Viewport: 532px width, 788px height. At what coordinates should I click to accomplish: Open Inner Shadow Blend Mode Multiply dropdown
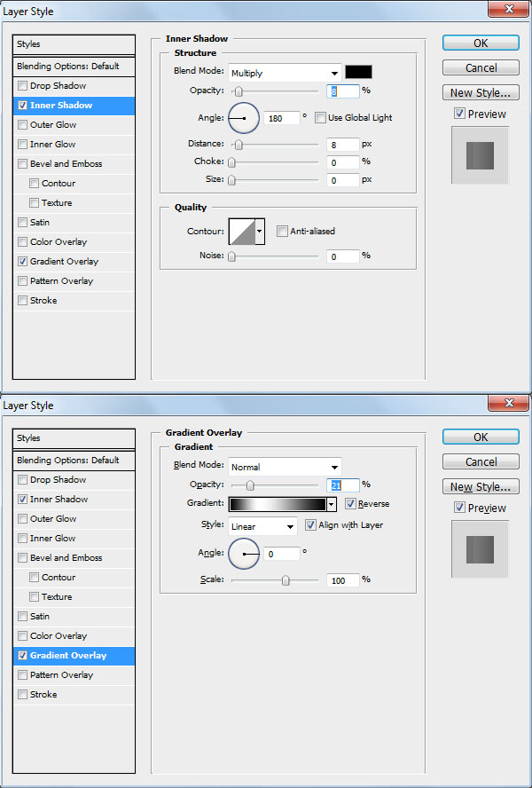tap(285, 74)
